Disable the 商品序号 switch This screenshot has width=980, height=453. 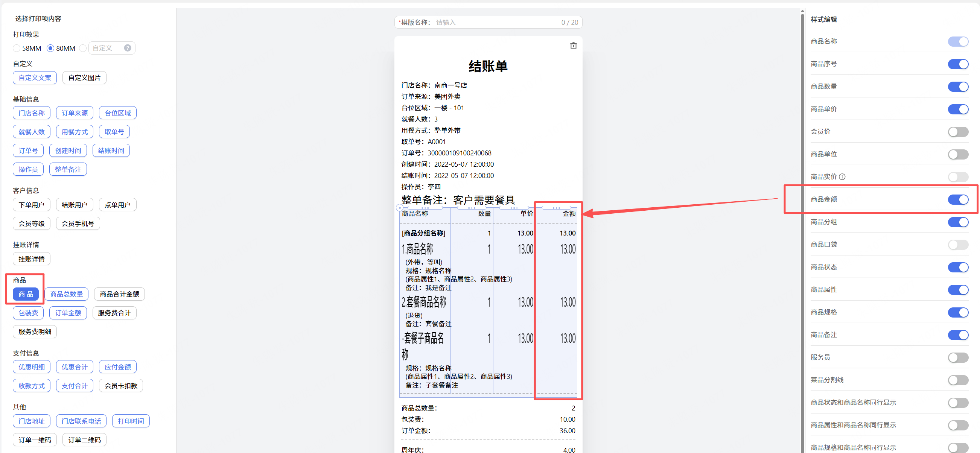(x=957, y=64)
